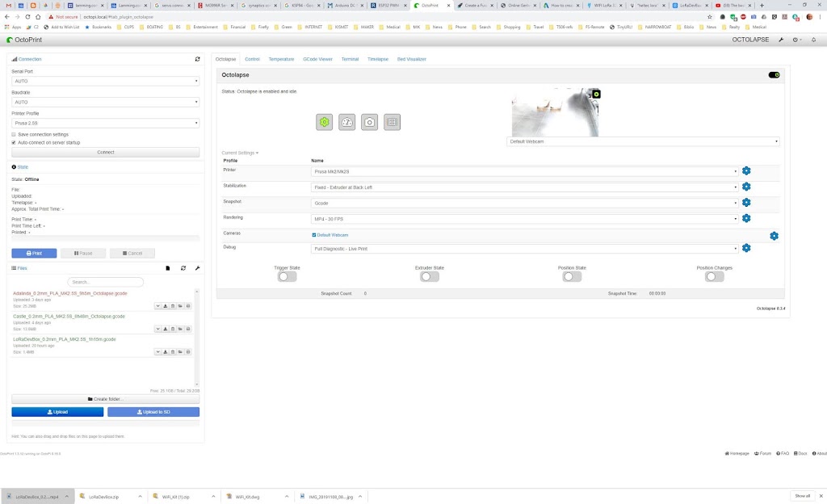Refresh the Connection panel serial ports
Viewport: 827px width, 504px height.
pyautogui.click(x=197, y=59)
